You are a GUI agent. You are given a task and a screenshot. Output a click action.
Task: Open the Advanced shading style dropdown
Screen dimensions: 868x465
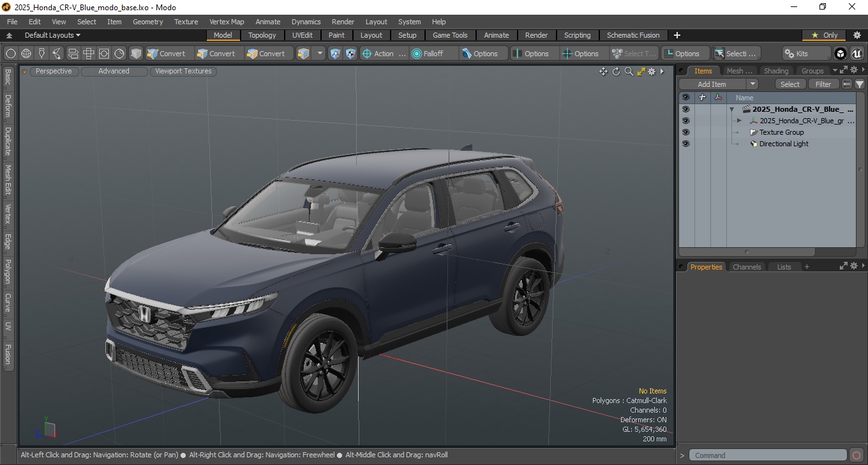114,72
